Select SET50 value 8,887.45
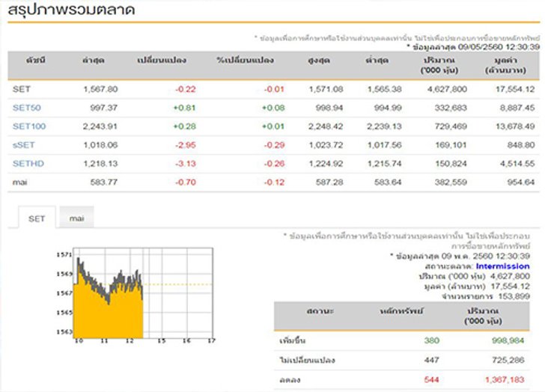 tap(517, 108)
